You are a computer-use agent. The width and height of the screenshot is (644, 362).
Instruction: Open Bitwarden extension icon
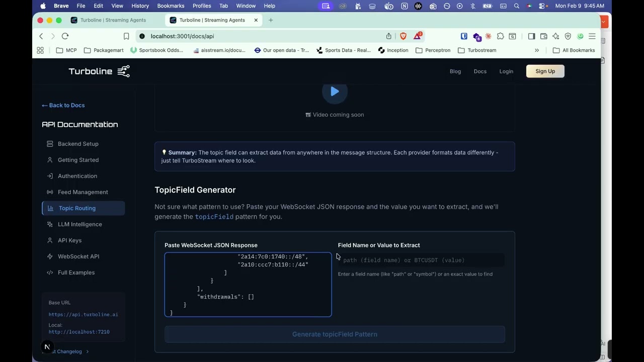coord(464,36)
